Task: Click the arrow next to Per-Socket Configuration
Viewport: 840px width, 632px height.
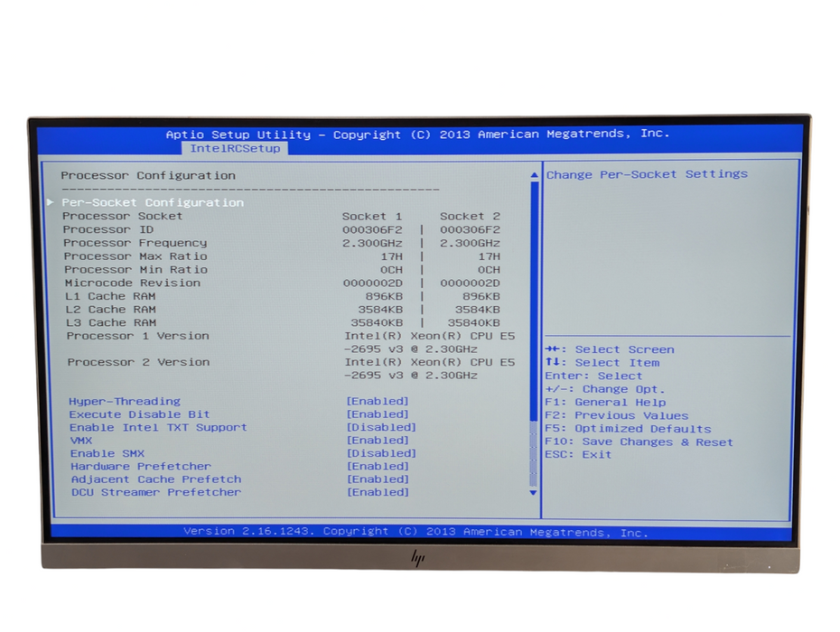Action: (51, 202)
